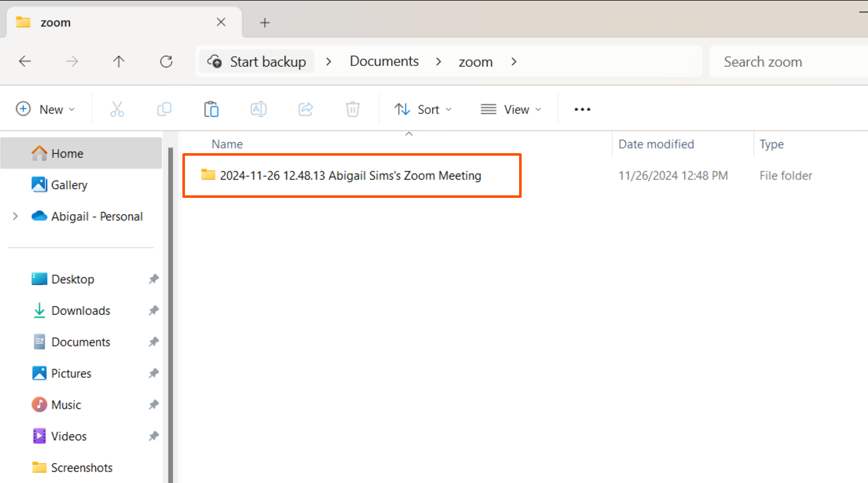The height and width of the screenshot is (483, 868).
Task: Close the zoom tab
Action: pyautogui.click(x=221, y=22)
